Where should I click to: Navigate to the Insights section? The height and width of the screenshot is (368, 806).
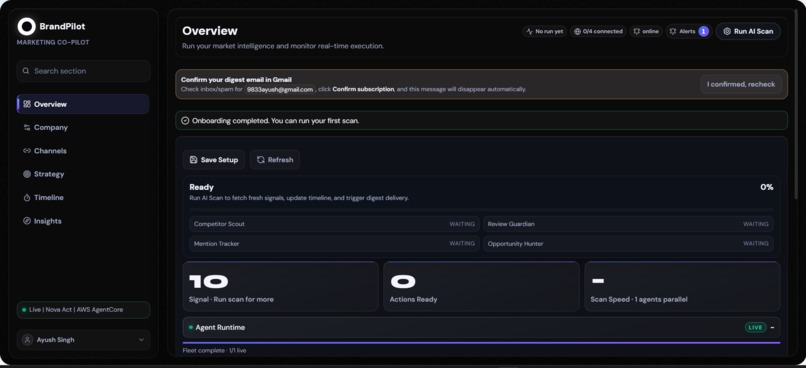[x=83, y=221]
